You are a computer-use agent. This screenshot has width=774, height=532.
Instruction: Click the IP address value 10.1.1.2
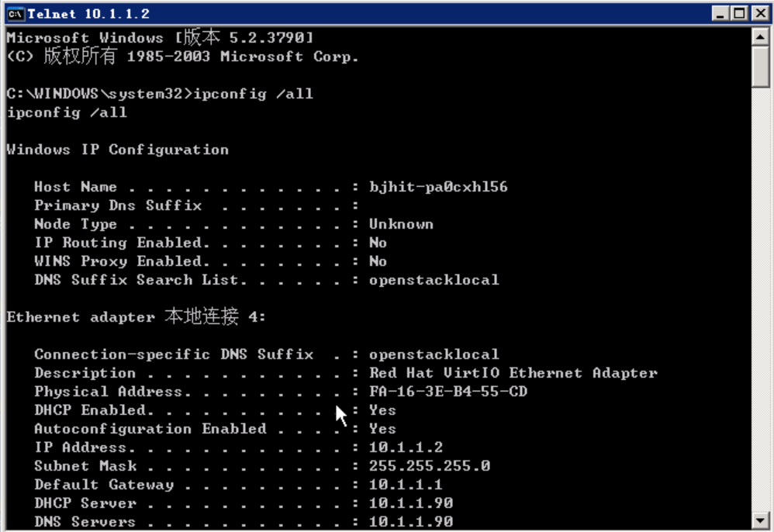click(406, 447)
